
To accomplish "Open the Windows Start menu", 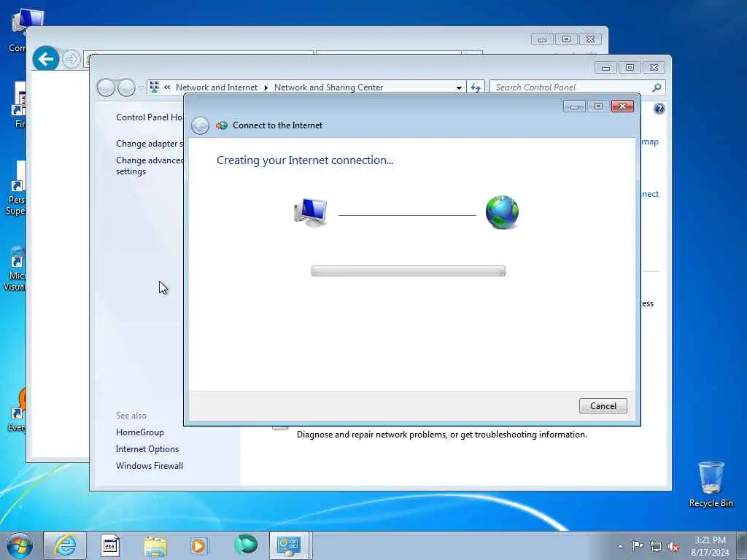I will (x=20, y=545).
